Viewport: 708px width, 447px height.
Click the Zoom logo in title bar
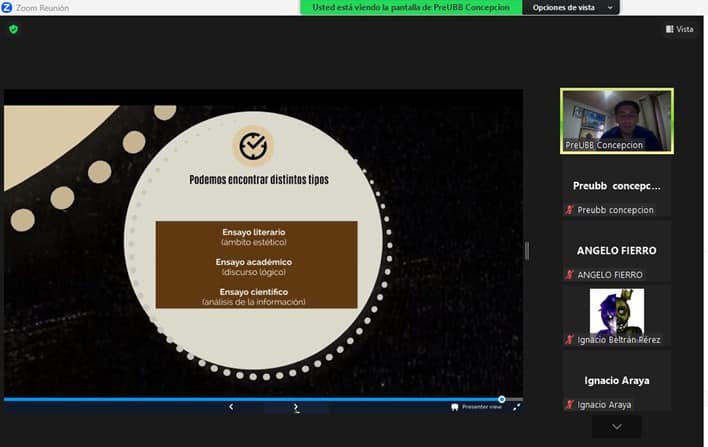tap(7, 7)
